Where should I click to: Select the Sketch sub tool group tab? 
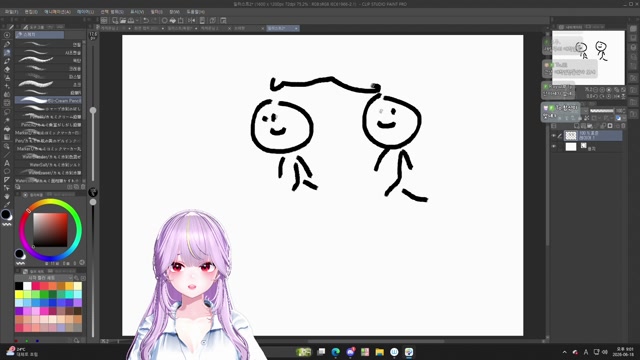coord(40,35)
